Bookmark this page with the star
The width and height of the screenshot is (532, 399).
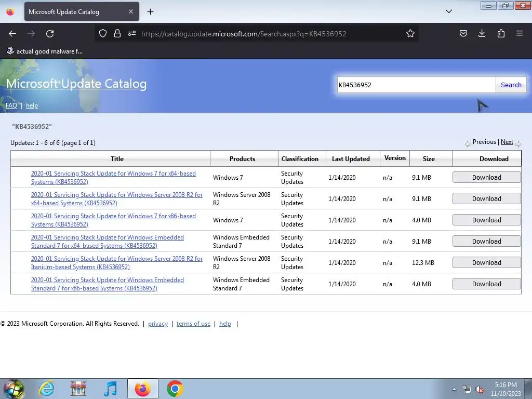point(410,33)
